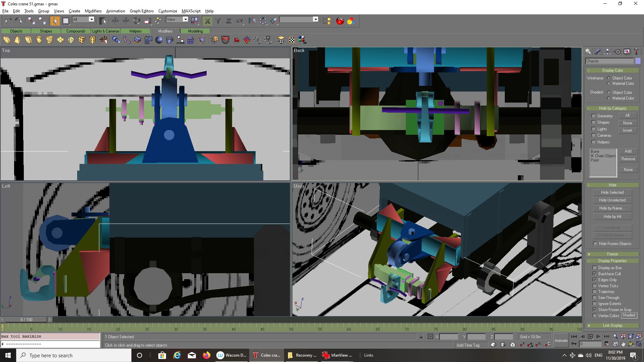This screenshot has width=644, height=362.
Task: Click the Select and Rotate tool
Action: point(137,21)
